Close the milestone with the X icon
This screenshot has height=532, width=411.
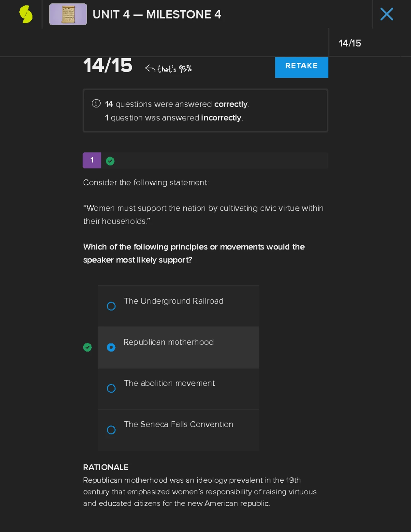[386, 14]
